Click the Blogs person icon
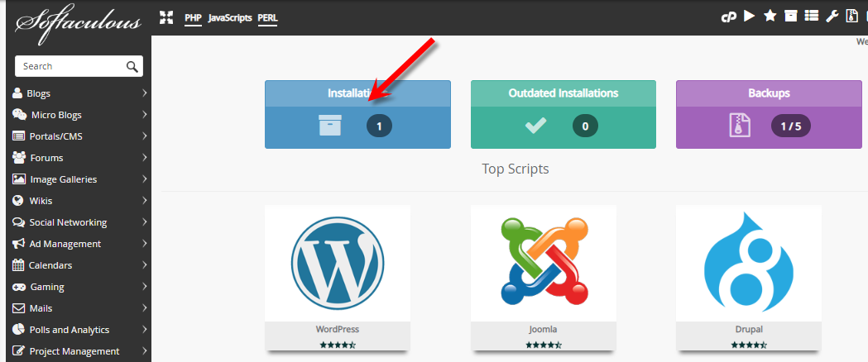Screen dimensions: 868x362 point(17,93)
